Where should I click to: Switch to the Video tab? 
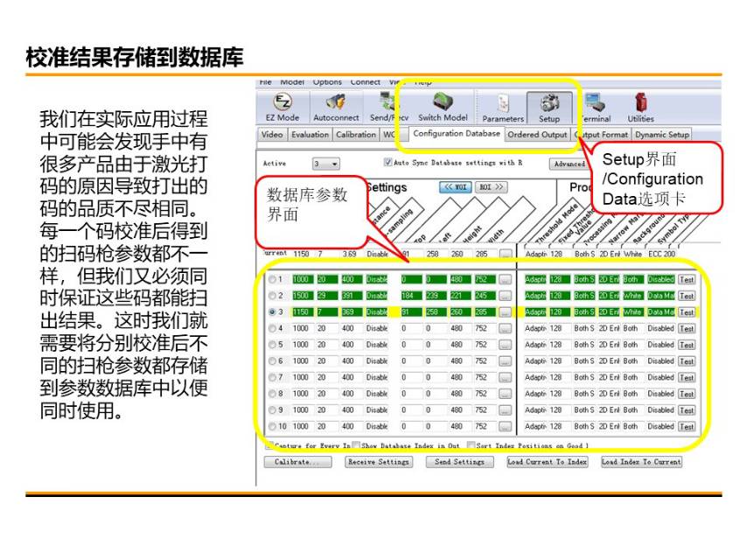point(272,135)
